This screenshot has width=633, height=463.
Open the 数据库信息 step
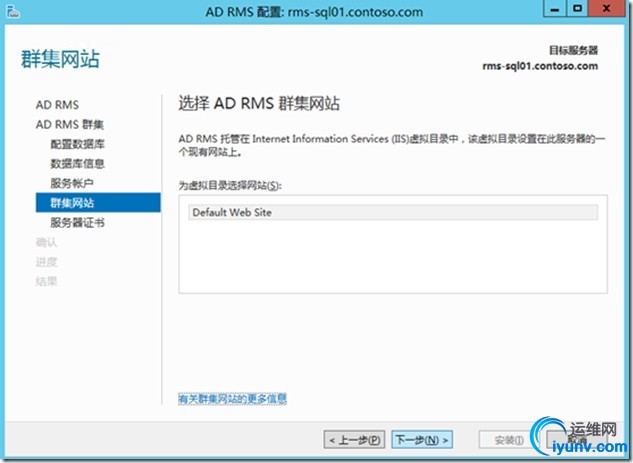click(x=77, y=163)
